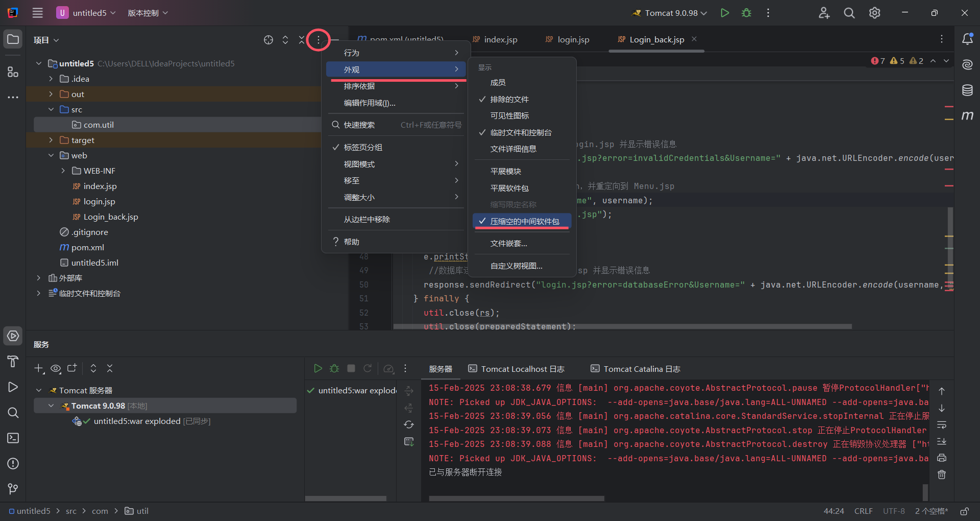The image size is (980, 521).
Task: Open AI assistant spiral icon
Action: (967, 64)
